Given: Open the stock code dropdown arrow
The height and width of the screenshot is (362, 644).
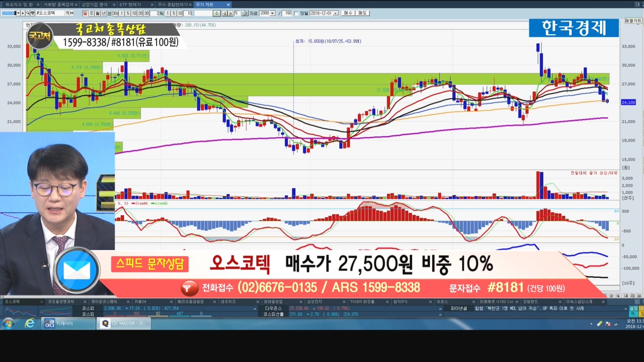Looking at the screenshot, I should [x=18, y=13].
